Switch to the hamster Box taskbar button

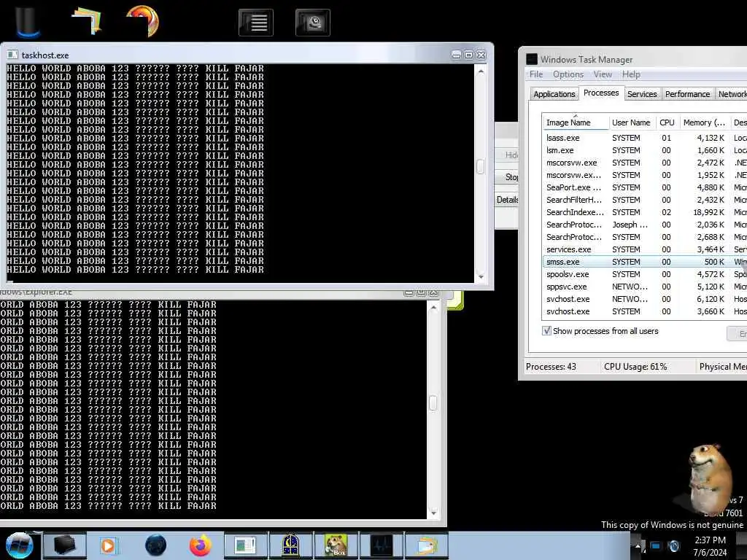pyautogui.click(x=336, y=545)
